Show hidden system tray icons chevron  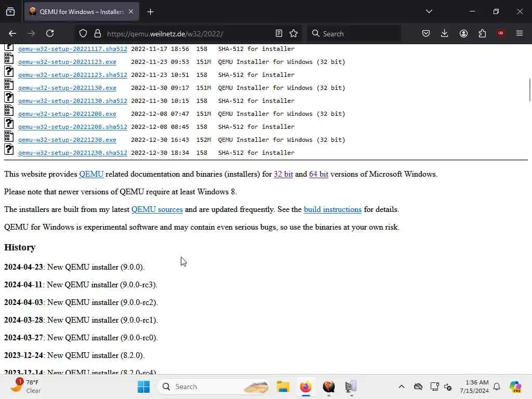point(402,387)
